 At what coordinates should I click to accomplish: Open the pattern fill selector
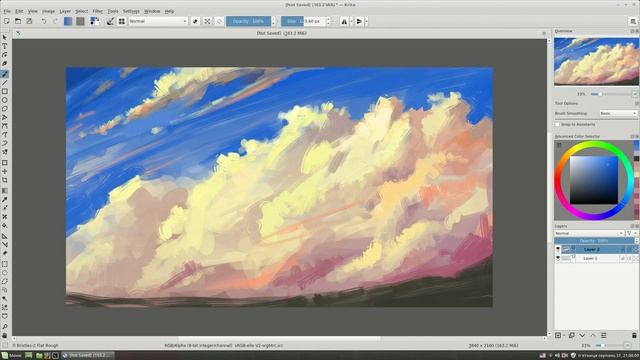pyautogui.click(x=80, y=21)
